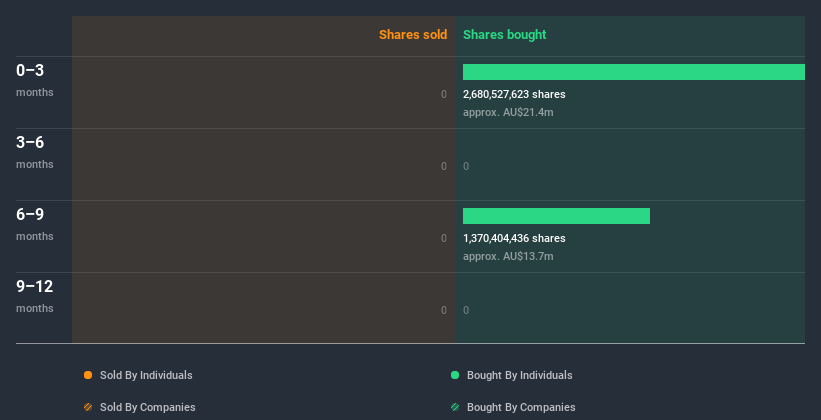Click the 0–3 months row label

point(35,80)
